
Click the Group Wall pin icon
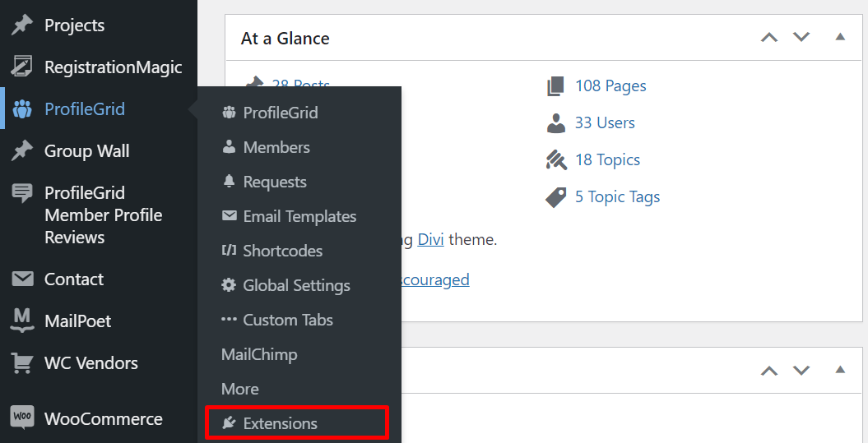22,151
